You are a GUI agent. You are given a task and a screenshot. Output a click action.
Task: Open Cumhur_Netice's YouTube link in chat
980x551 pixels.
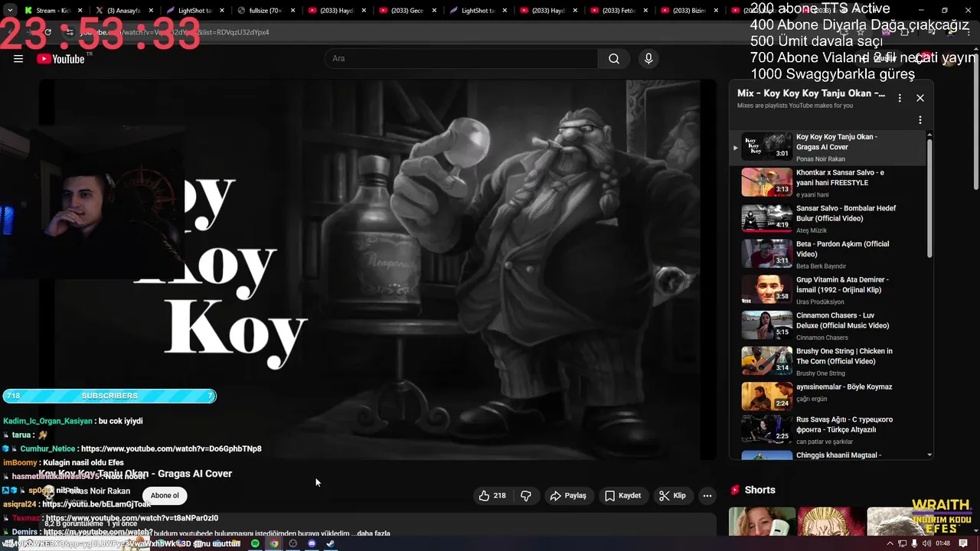171,448
